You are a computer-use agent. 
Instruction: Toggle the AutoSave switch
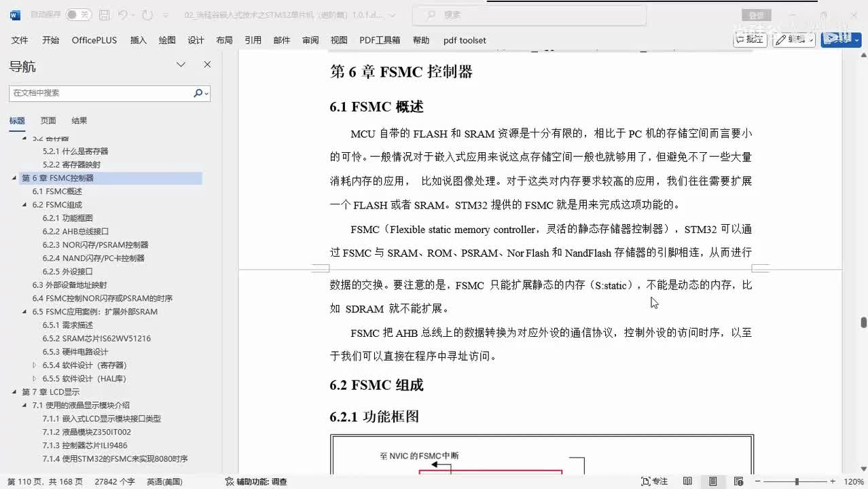click(x=79, y=14)
